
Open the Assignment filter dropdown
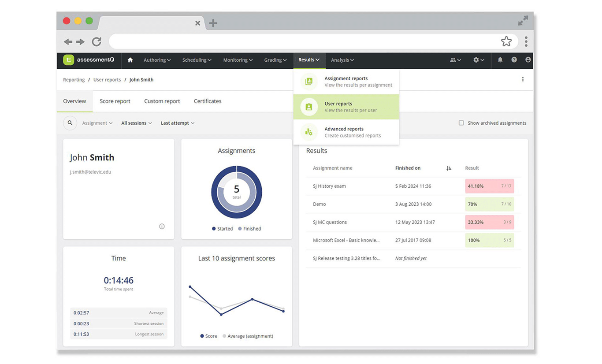(97, 123)
